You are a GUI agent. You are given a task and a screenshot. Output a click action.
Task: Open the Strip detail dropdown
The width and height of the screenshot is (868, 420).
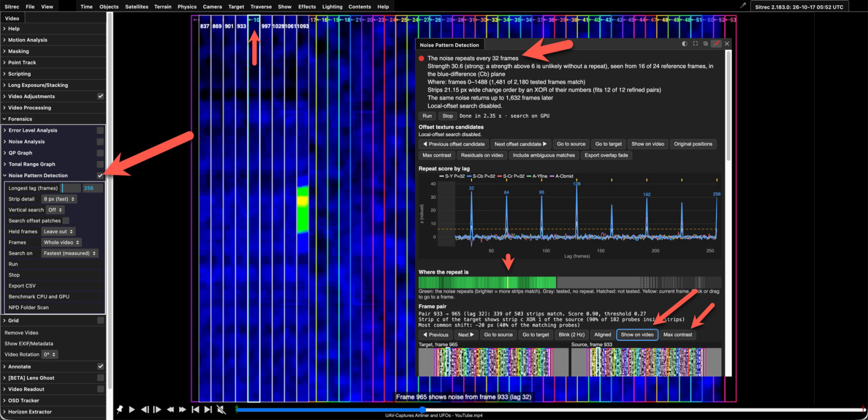click(x=59, y=199)
